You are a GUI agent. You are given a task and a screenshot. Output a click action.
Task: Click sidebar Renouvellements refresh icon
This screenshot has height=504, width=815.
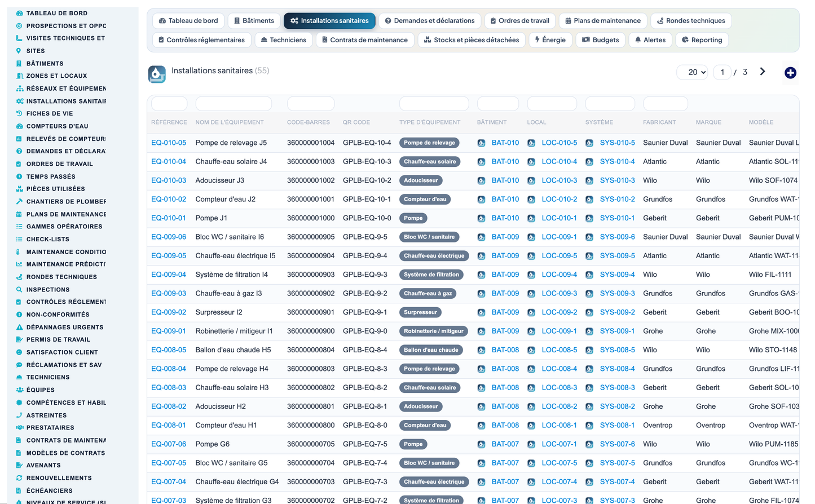19,478
